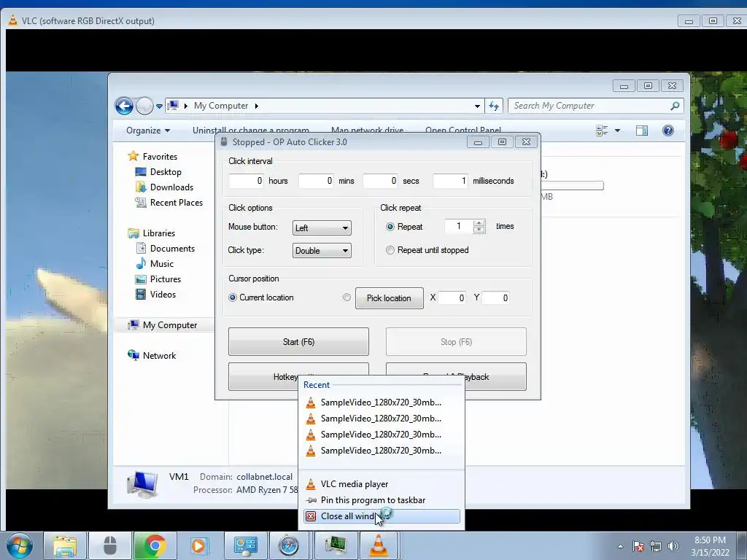Expand the view options dropdown arrow
This screenshot has width=747, height=560.
[x=617, y=131]
